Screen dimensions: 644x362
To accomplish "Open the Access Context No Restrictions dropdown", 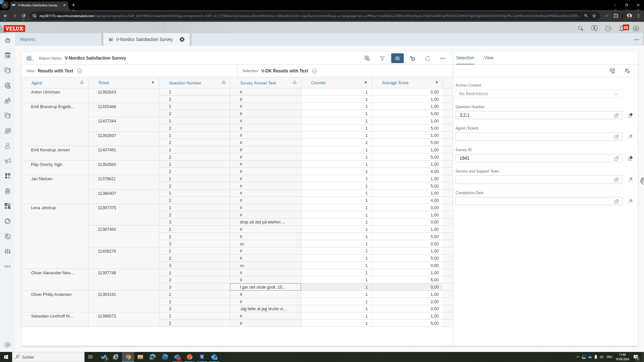I will (539, 94).
